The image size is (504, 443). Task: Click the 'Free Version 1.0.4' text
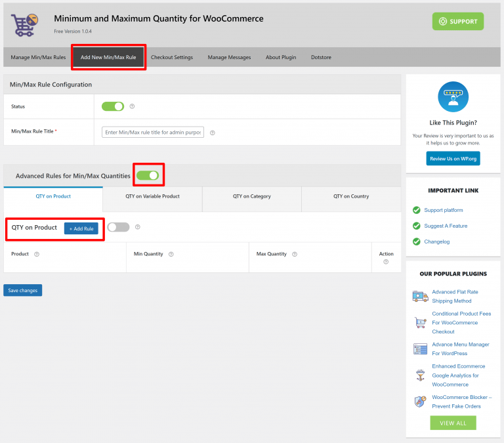click(x=73, y=32)
